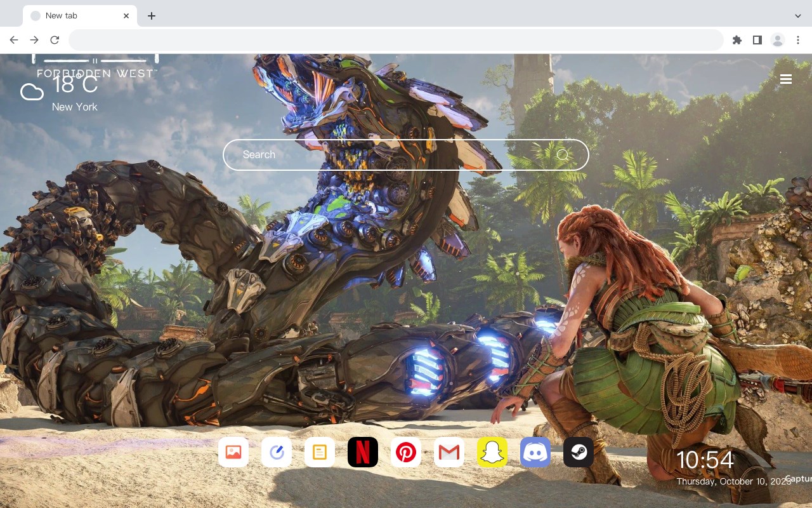This screenshot has width=812, height=508.
Task: Open the Pinterest shortcut icon
Action: [406, 452]
